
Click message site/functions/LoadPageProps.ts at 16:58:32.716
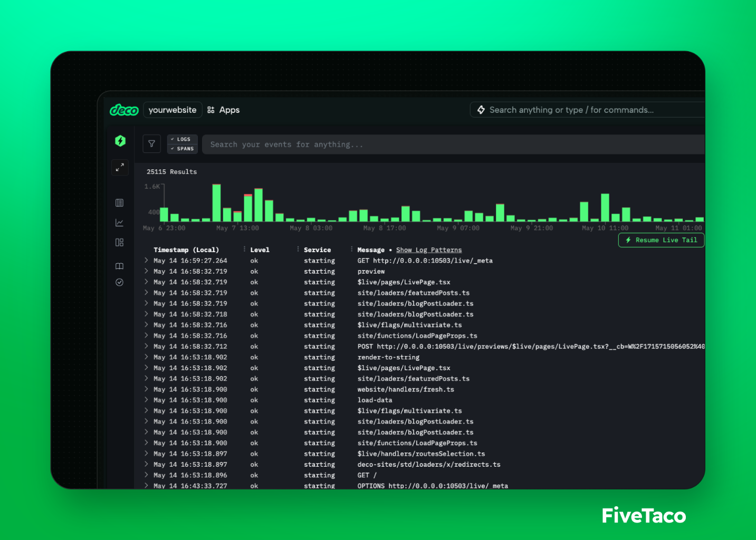click(417, 335)
